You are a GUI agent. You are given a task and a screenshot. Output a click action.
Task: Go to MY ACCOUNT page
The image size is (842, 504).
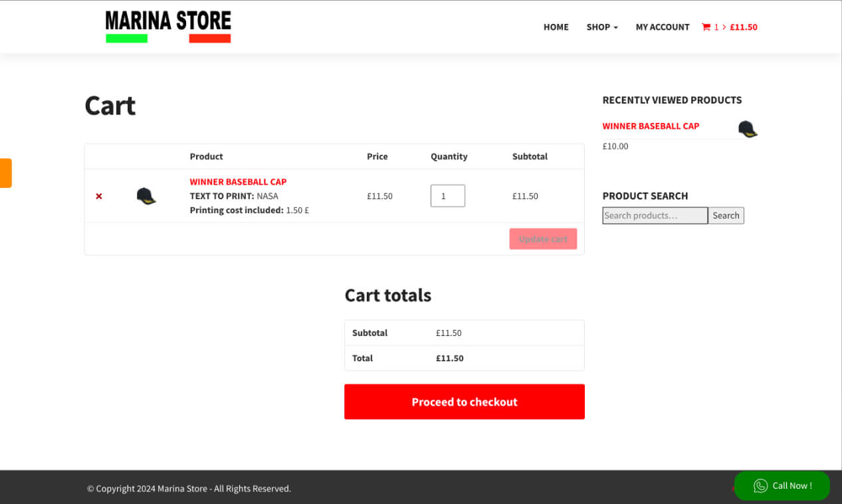pyautogui.click(x=662, y=27)
